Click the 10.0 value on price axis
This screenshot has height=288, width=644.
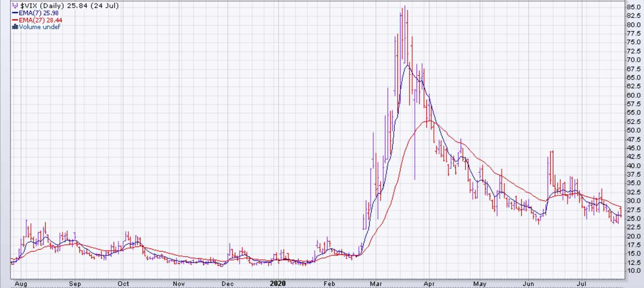633,271
